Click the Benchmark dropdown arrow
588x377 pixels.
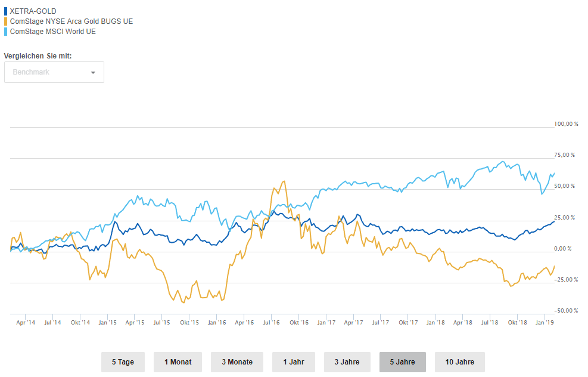[x=93, y=73]
